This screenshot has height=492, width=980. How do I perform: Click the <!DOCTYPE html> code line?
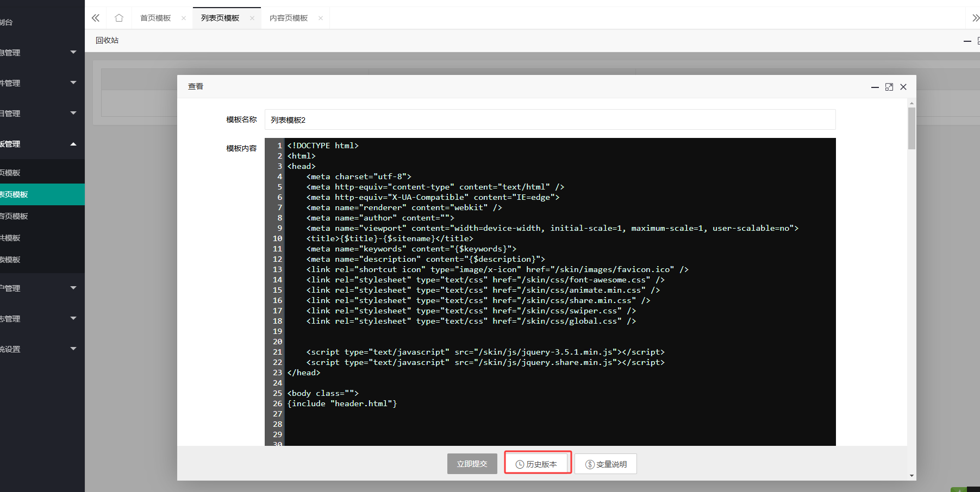pos(323,146)
